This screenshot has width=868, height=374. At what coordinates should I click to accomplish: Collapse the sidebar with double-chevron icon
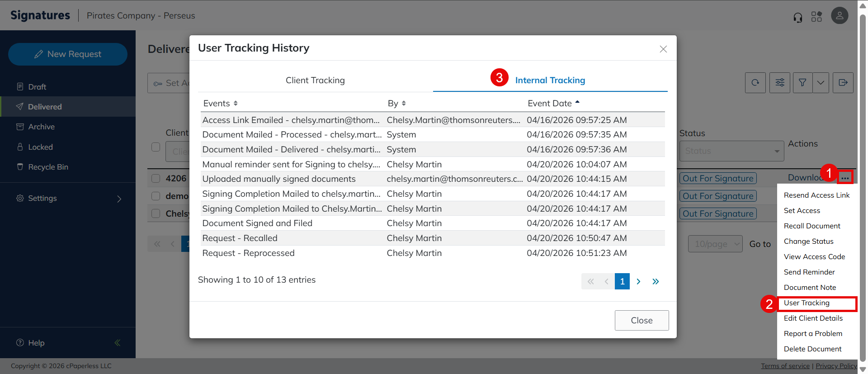[118, 343]
